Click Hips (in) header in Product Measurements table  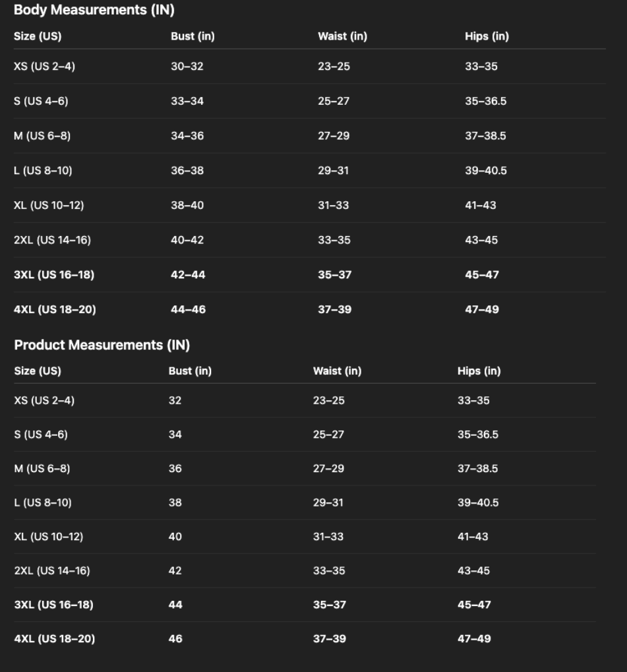pos(479,371)
